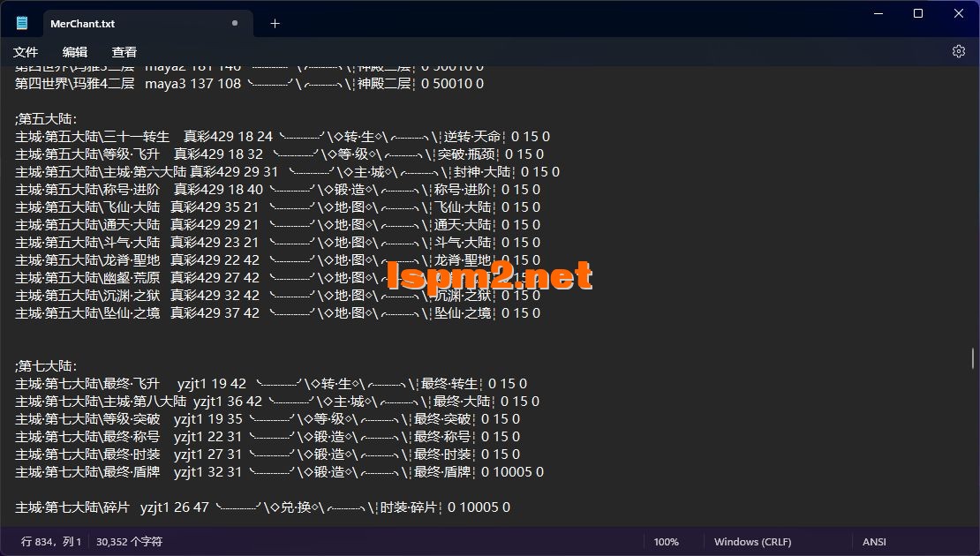This screenshot has width=980, height=556.
Task: Close the Notepad window
Action: (x=959, y=13)
